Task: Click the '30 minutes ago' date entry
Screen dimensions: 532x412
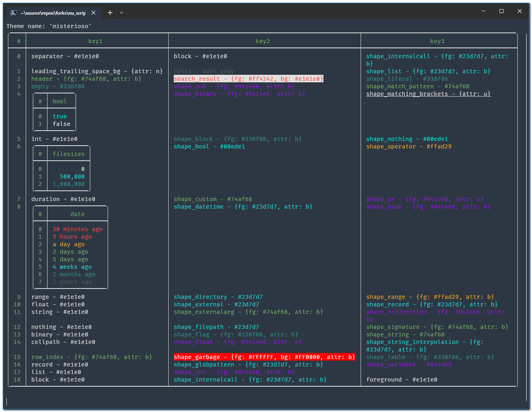Action: tap(78, 229)
